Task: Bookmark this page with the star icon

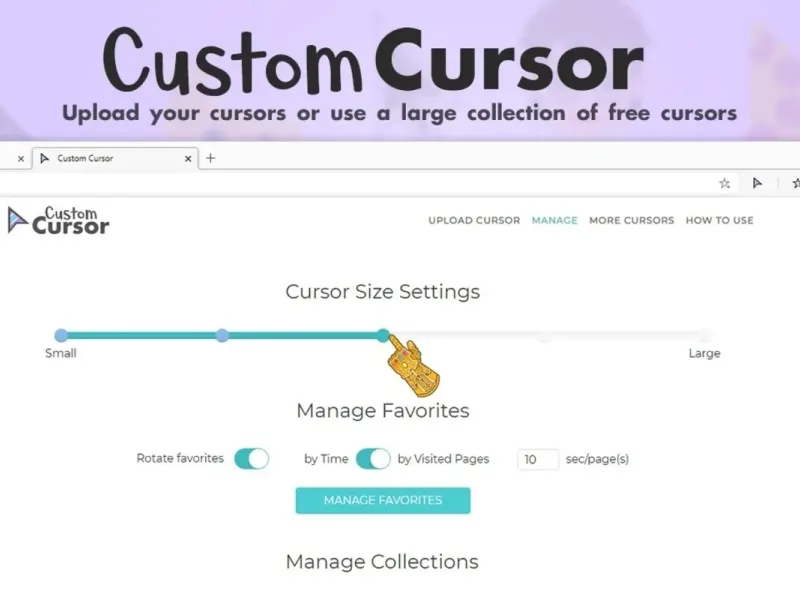Action: (724, 183)
